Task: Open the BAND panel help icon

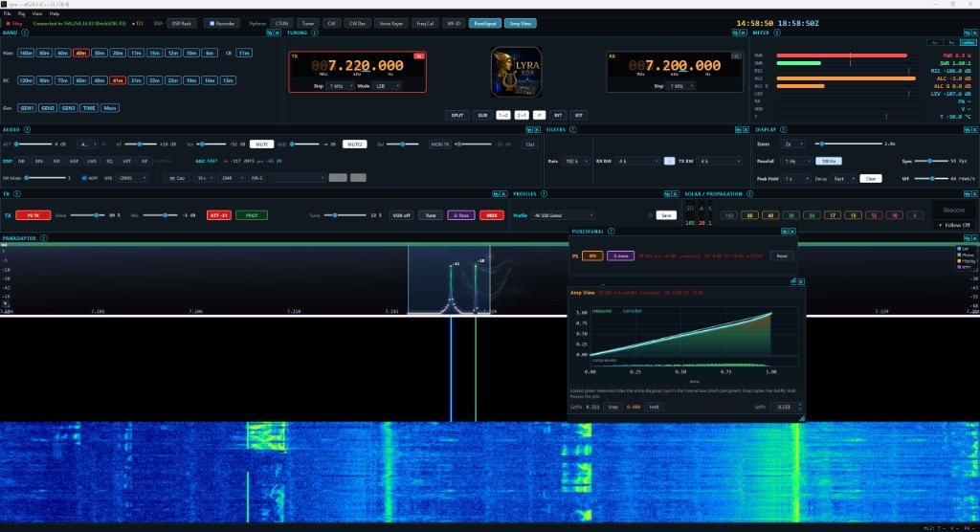Action: 25,33
